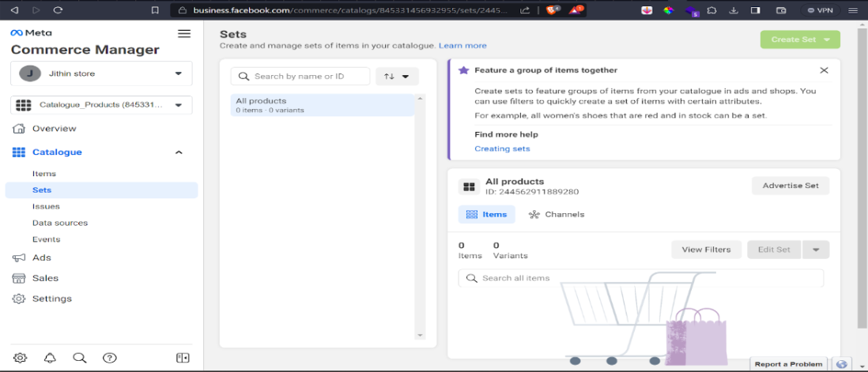Open the help question mark icon

pos(110,358)
